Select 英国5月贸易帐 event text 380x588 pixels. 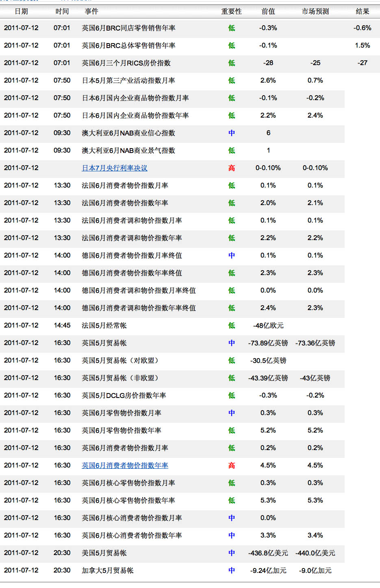point(104,343)
